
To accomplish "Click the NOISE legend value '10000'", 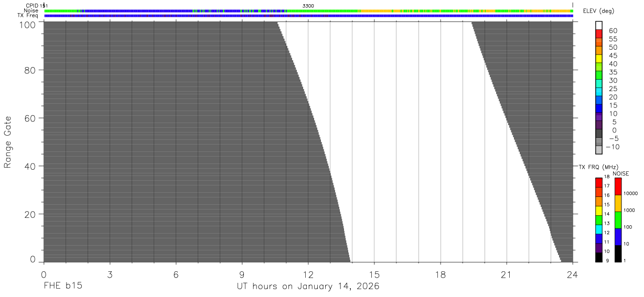I will pyautogui.click(x=631, y=194).
